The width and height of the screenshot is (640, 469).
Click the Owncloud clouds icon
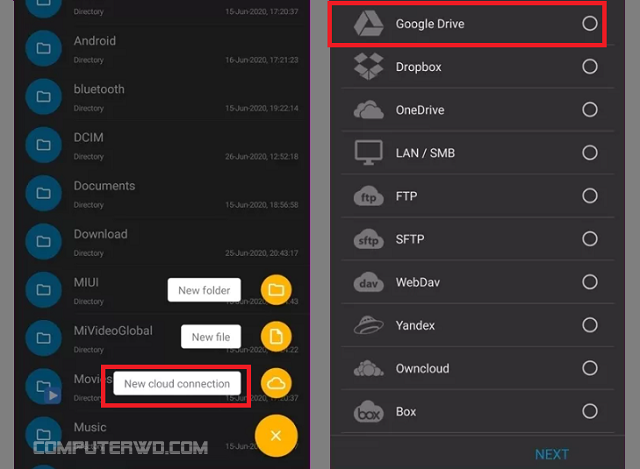(x=369, y=369)
